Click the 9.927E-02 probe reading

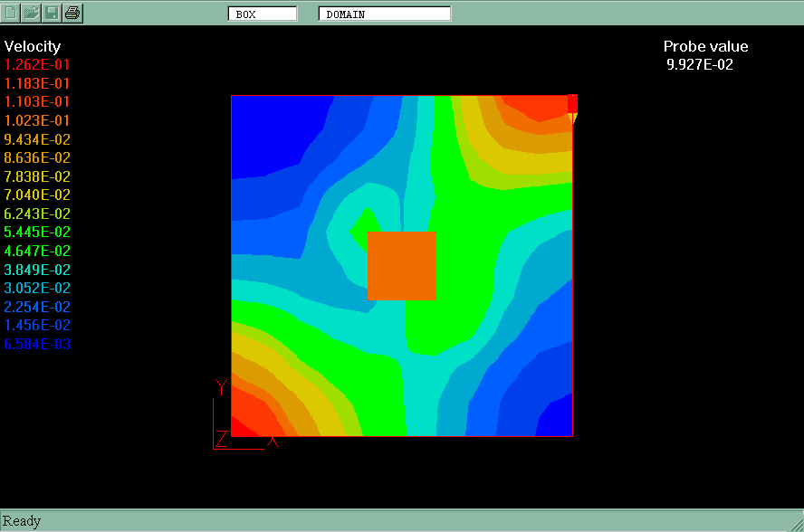(x=699, y=64)
